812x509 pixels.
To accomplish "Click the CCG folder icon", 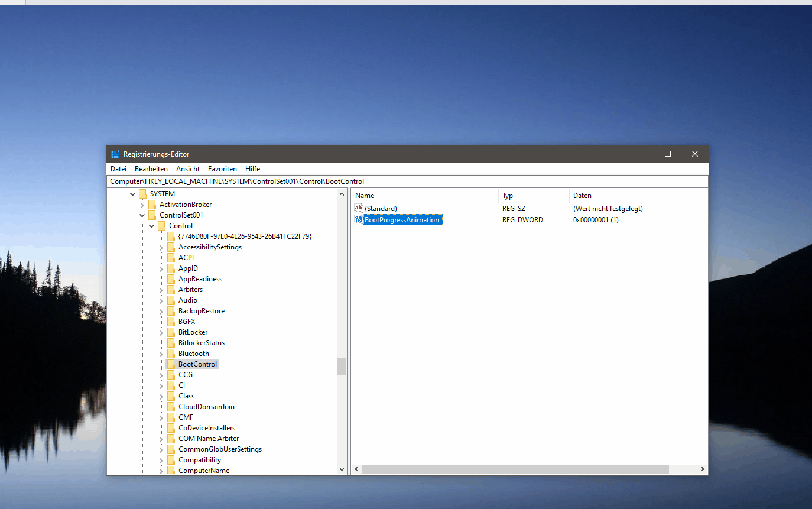I will click(171, 375).
